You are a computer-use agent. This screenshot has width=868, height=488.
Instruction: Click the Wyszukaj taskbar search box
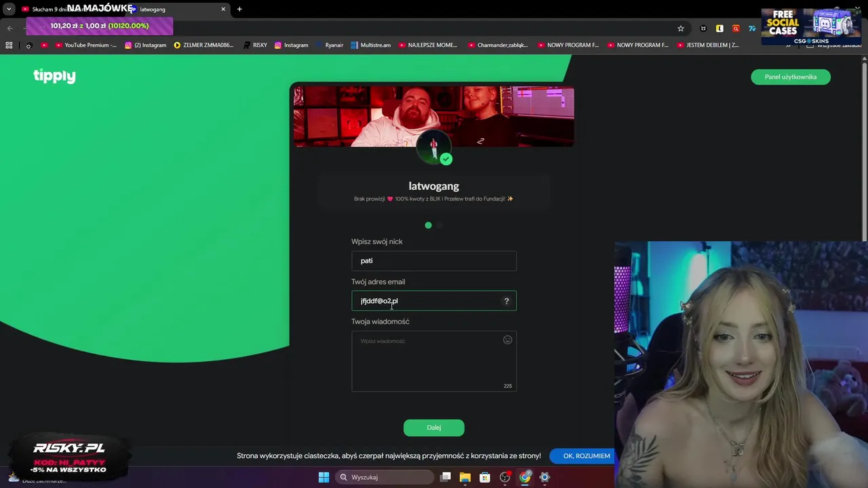click(385, 477)
